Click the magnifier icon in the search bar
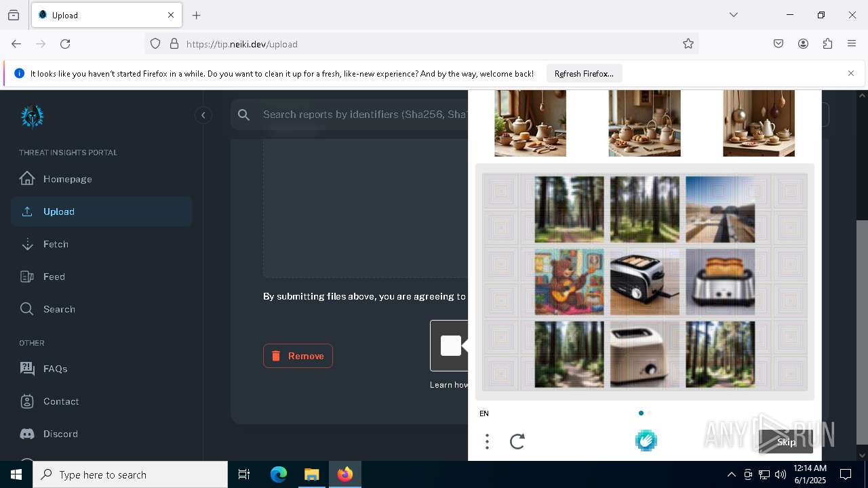 pos(244,115)
